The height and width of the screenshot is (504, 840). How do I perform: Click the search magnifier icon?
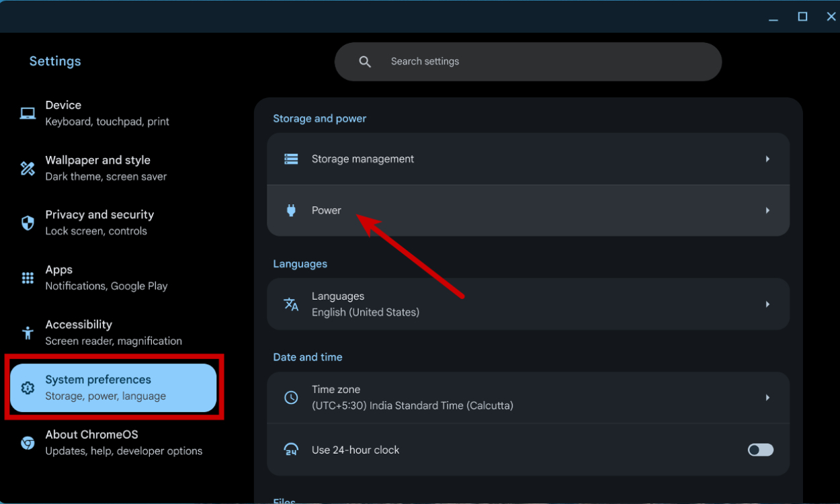tap(365, 61)
